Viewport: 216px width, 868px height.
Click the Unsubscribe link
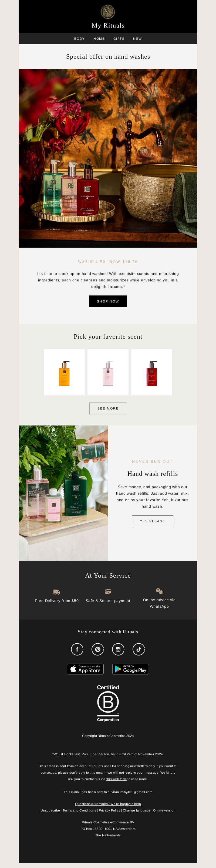tap(50, 810)
